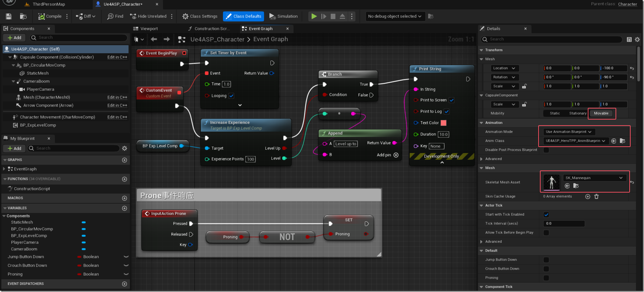This screenshot has width=644, height=292.
Task: Expand the Set Timer by Event node chevron
Action: point(240,105)
